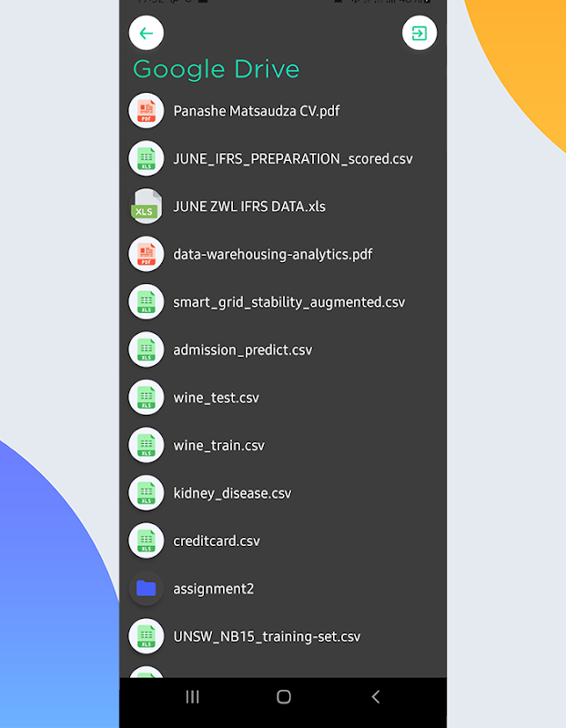Image resolution: width=566 pixels, height=728 pixels.
Task: Open admission_predict.csv
Action: (x=242, y=350)
